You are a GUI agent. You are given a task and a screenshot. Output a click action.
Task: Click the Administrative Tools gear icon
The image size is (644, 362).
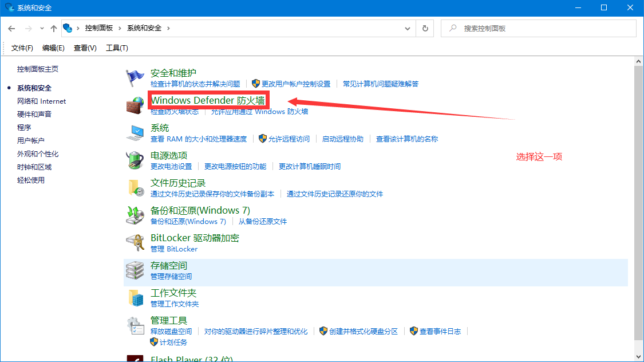(x=135, y=325)
